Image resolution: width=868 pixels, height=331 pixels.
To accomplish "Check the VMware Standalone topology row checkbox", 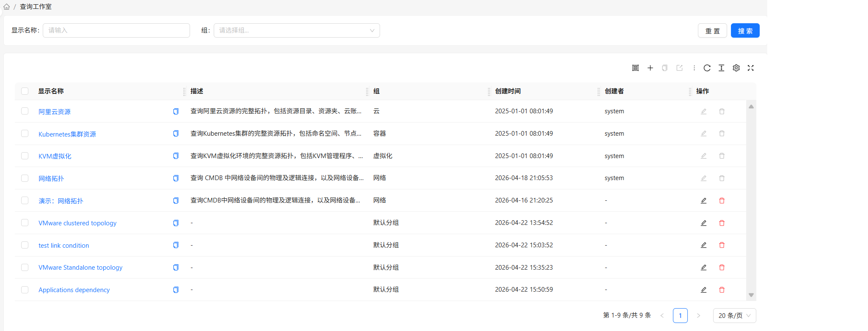I will (25, 268).
